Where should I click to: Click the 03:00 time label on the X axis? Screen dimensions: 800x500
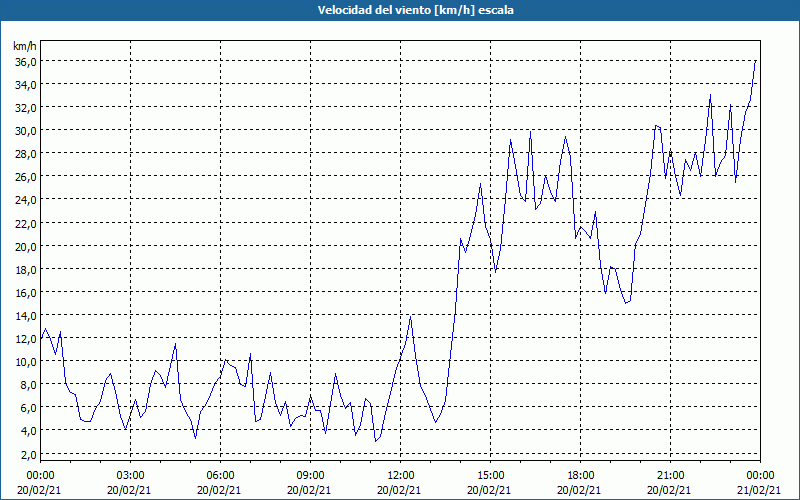[130, 476]
